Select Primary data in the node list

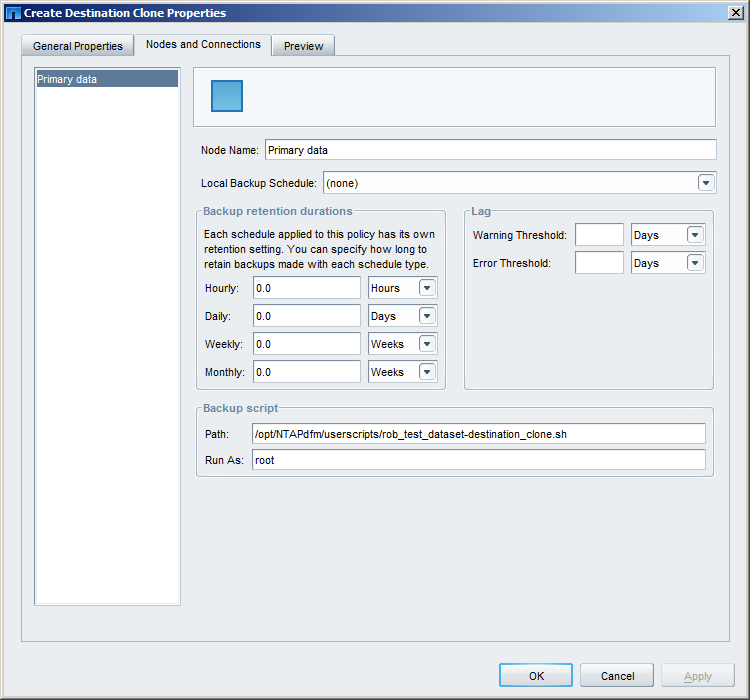[107, 79]
